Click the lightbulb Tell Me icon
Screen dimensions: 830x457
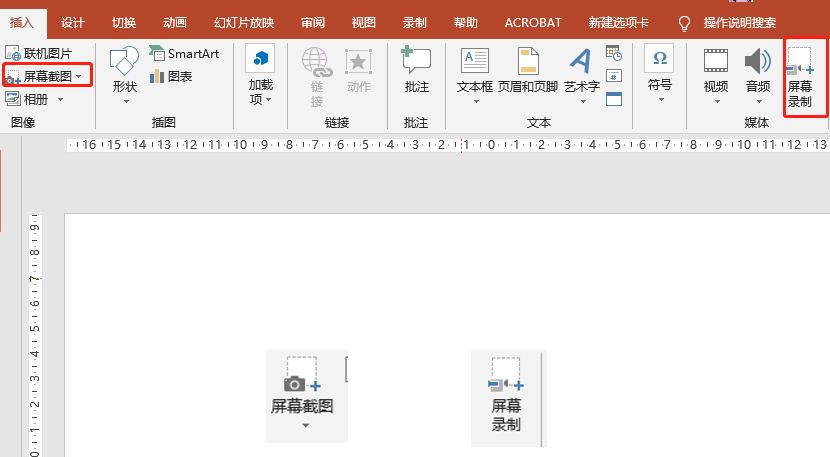(x=684, y=23)
